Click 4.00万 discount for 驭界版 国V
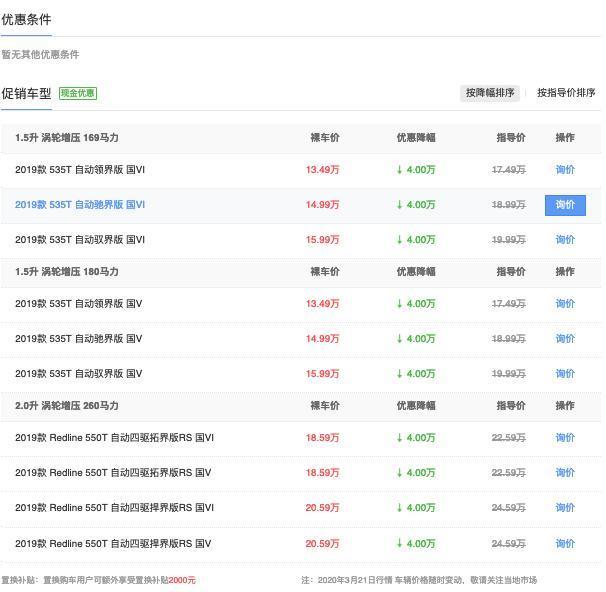The height and width of the screenshot is (592, 606). coord(416,374)
